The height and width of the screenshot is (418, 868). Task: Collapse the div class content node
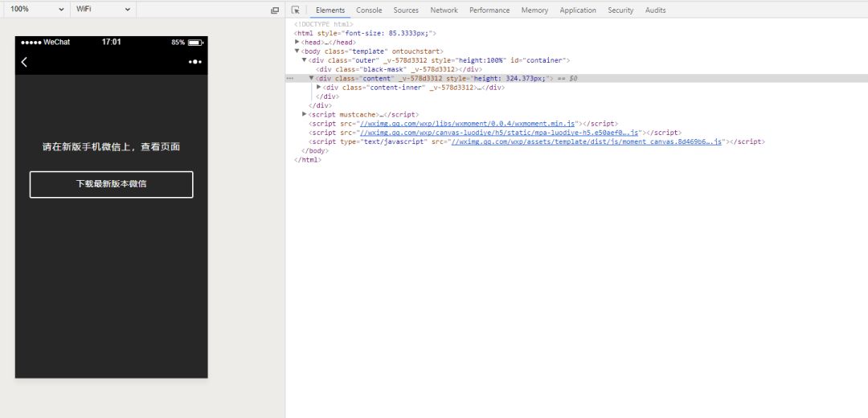coord(311,78)
